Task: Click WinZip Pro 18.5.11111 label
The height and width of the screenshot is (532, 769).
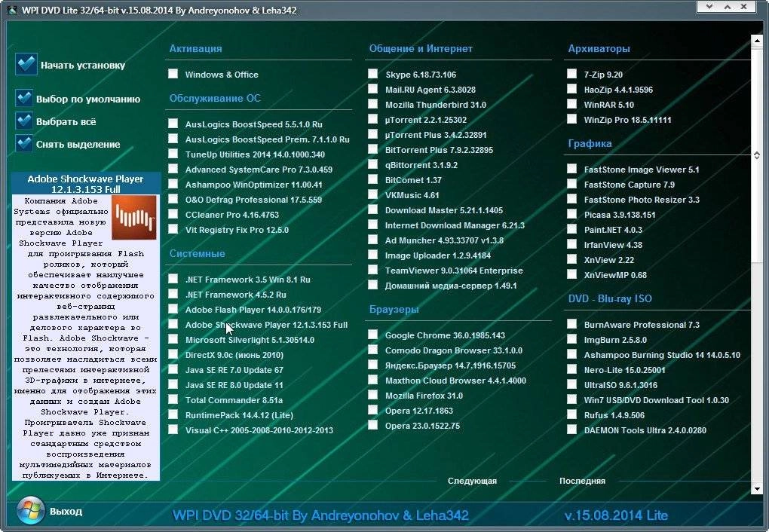Action: point(627,120)
